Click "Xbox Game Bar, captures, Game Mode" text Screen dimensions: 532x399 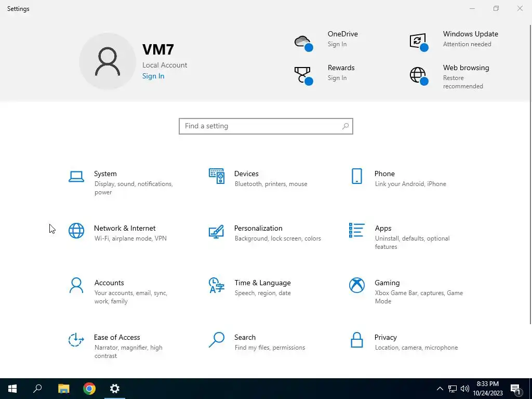tap(419, 297)
